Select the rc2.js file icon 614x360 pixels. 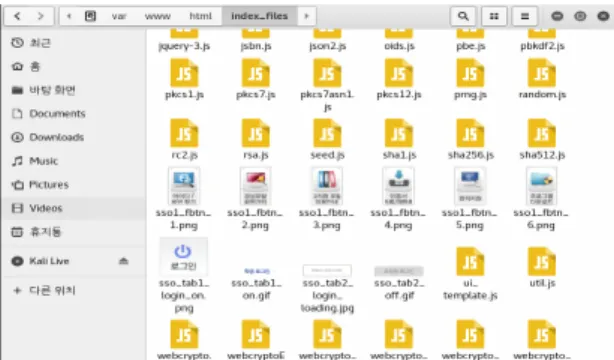[x=184, y=133]
